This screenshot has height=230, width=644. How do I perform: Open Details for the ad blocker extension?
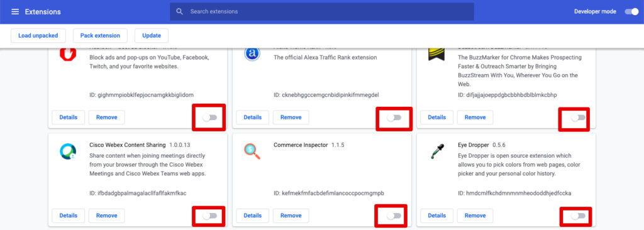(68, 117)
